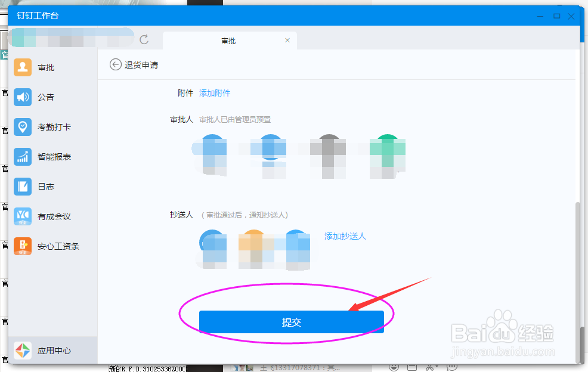This screenshot has width=588, height=372.
Task: Maximize the 钉钉工作台 window
Action: click(x=556, y=16)
